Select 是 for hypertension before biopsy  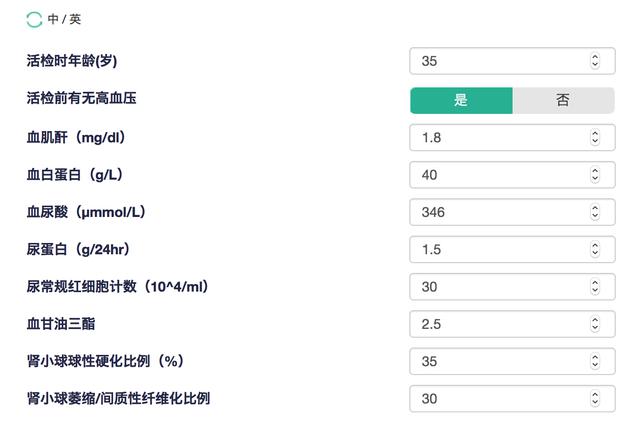(461, 100)
